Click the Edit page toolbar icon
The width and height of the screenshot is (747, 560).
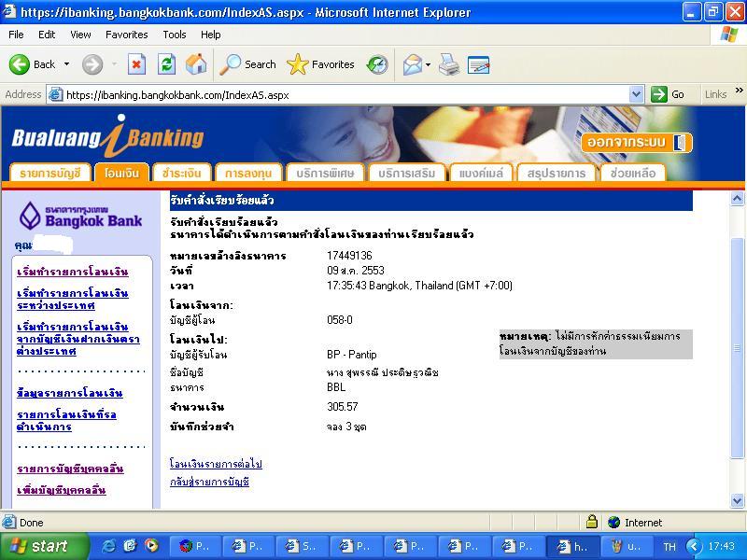click(x=479, y=64)
